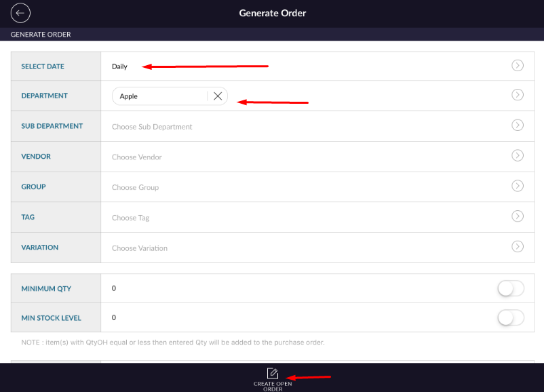Toggle the Minimum Qty switch
Image resolution: width=544 pixels, height=392 pixels.
(510, 289)
